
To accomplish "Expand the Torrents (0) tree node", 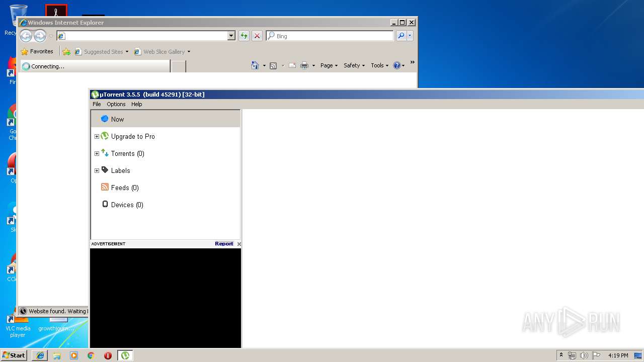I will [97, 153].
